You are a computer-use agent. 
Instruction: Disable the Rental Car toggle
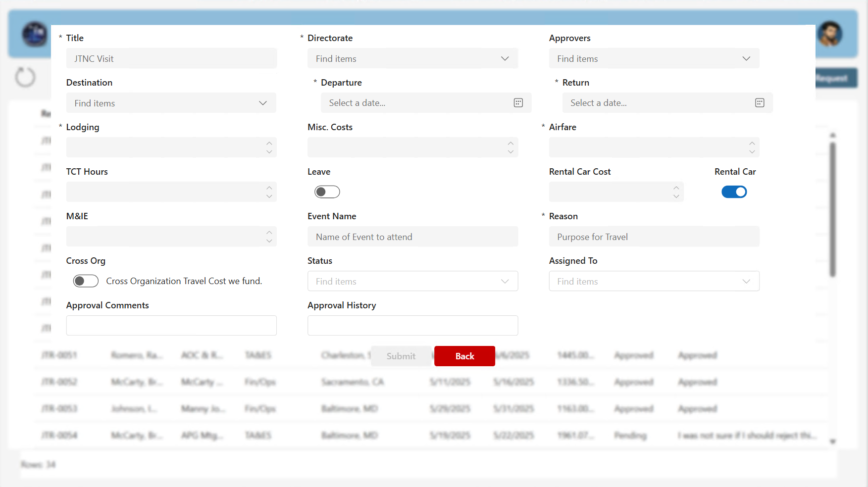tap(734, 192)
